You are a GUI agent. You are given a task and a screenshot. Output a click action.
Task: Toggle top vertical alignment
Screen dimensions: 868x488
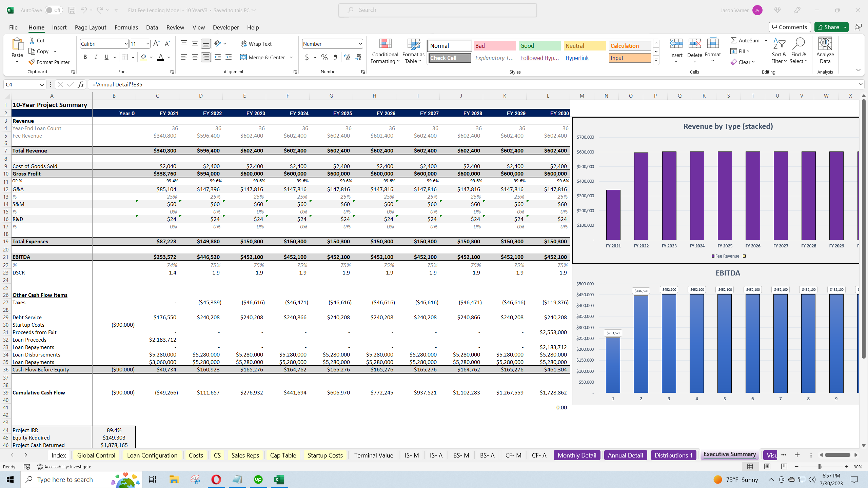(x=184, y=43)
